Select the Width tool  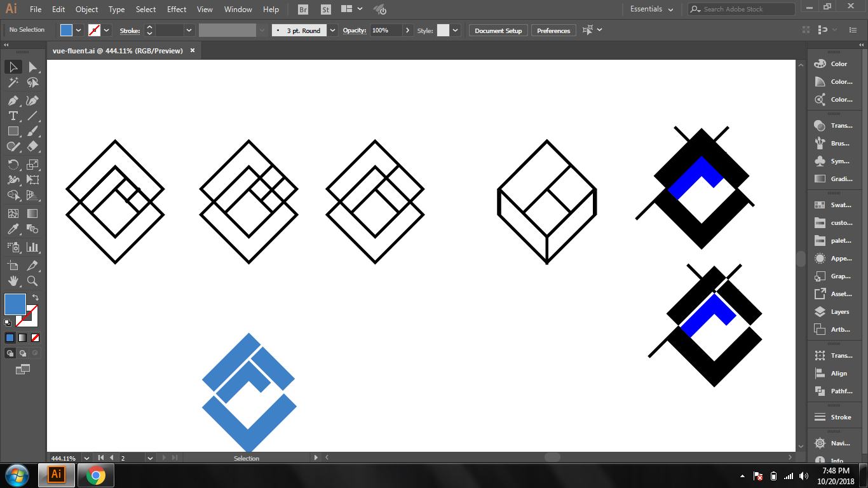pyautogui.click(x=13, y=180)
